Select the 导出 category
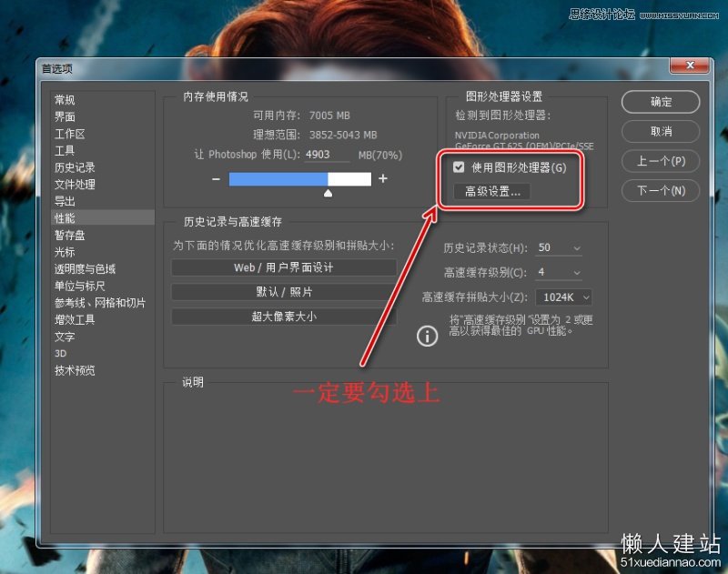 pos(65,201)
